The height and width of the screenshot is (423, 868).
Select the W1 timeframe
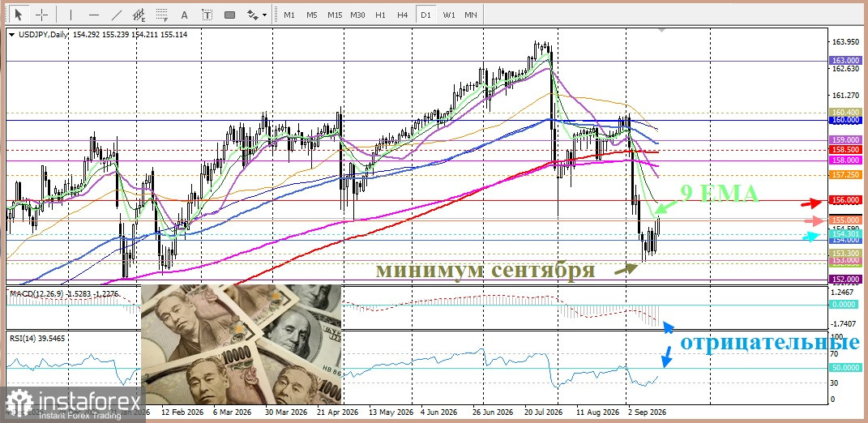[448, 15]
